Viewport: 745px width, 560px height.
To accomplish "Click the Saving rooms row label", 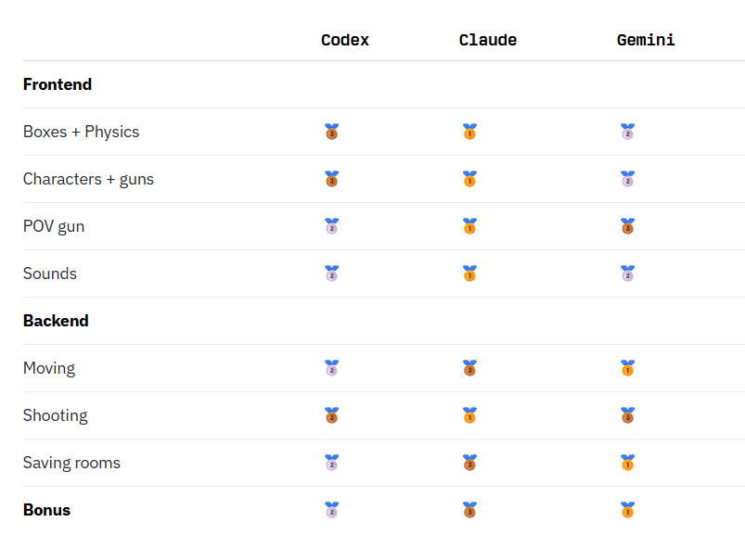I will [x=71, y=463].
